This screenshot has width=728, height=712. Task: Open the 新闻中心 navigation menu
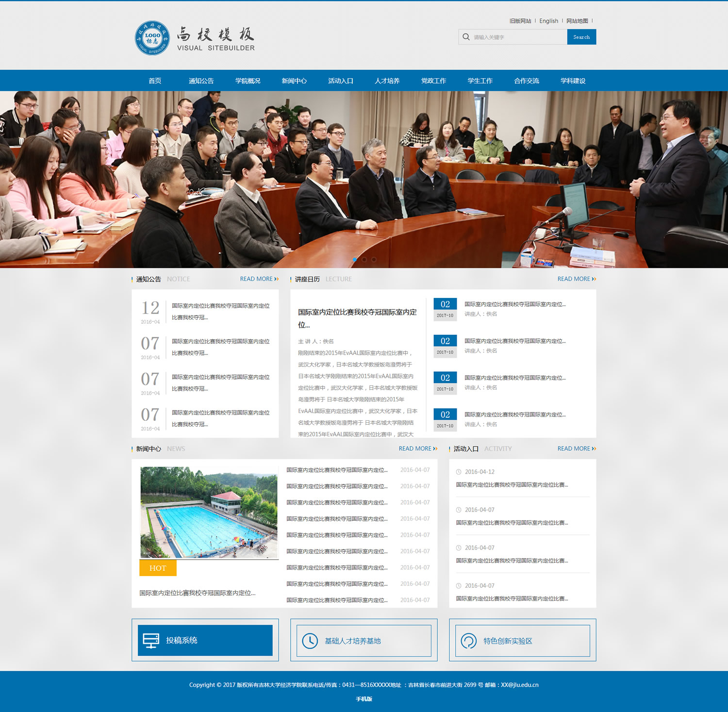294,81
